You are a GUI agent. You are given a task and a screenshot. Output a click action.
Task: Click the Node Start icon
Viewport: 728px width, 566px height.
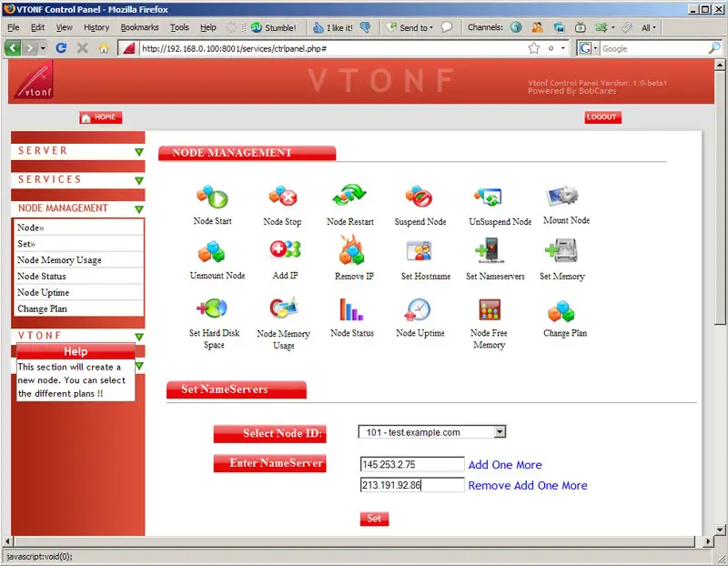click(x=212, y=197)
